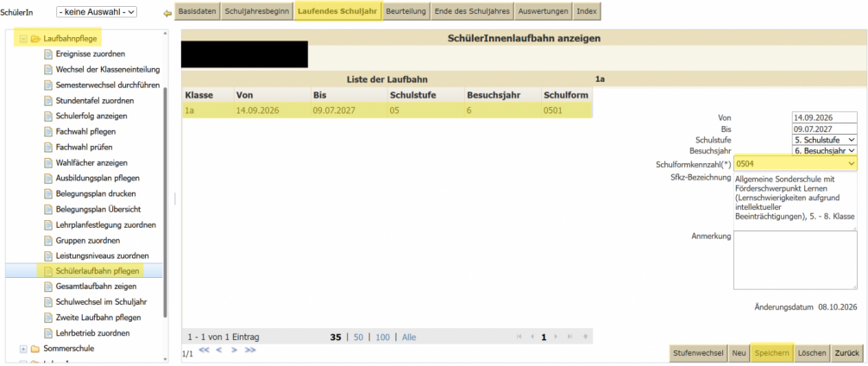The width and height of the screenshot is (868, 366).
Task: Open the Ende des Schuljahres tab
Action: pos(472,11)
